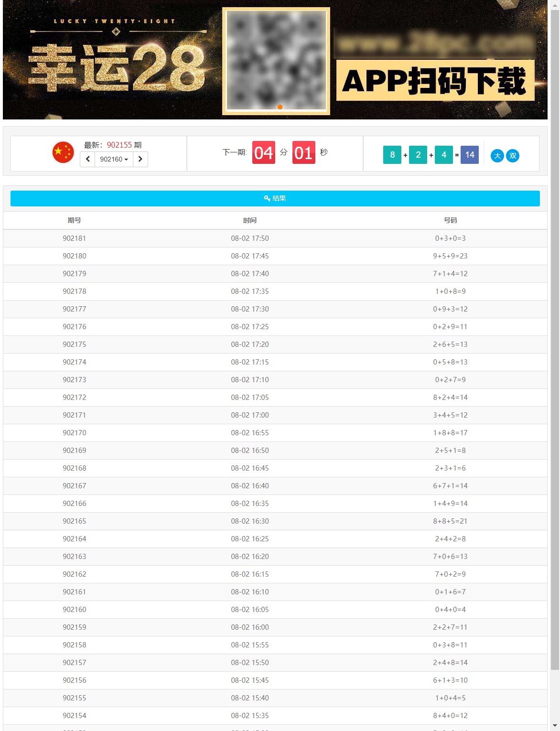Click the 大 round badge
This screenshot has height=731, width=560.
497,156
